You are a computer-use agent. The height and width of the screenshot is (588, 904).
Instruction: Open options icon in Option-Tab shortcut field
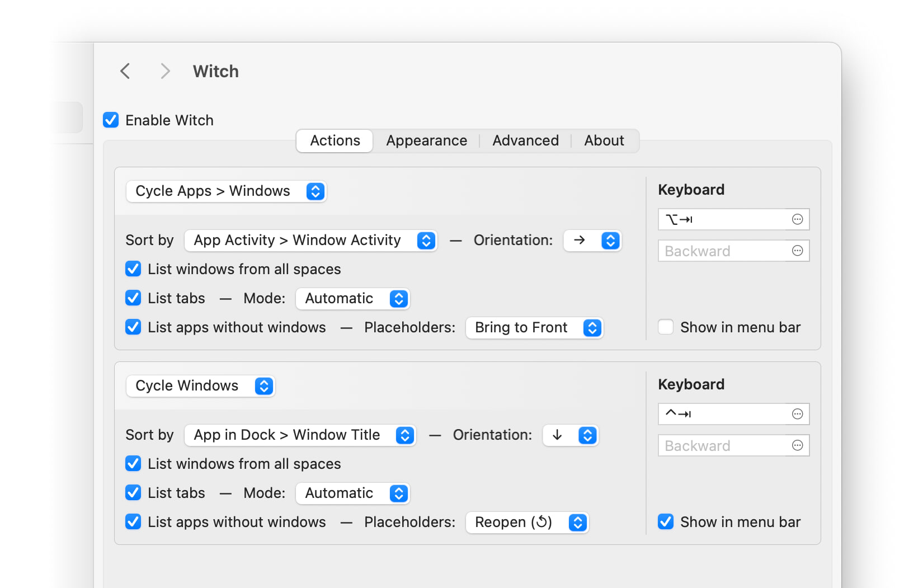797,219
